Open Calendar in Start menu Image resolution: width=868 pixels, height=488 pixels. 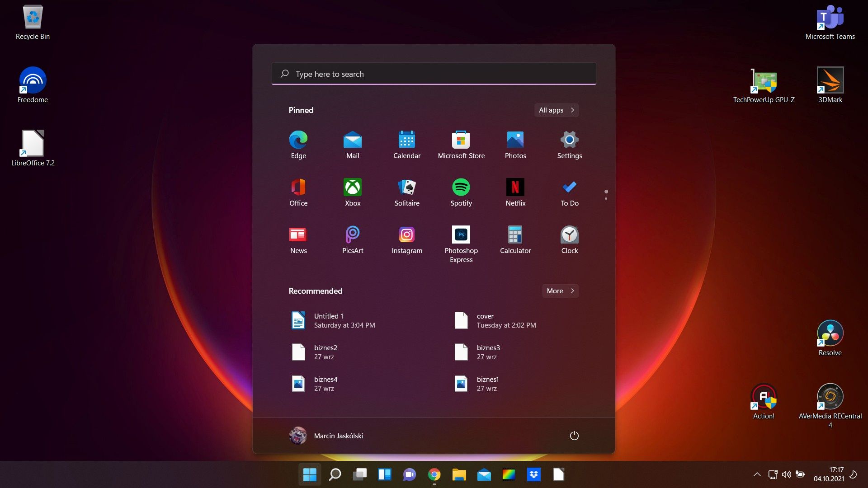click(x=407, y=145)
